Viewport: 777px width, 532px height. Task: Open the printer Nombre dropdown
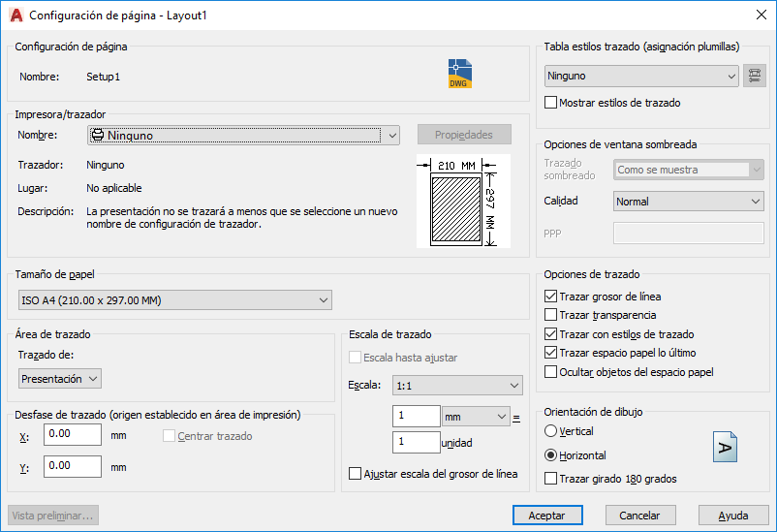(244, 135)
